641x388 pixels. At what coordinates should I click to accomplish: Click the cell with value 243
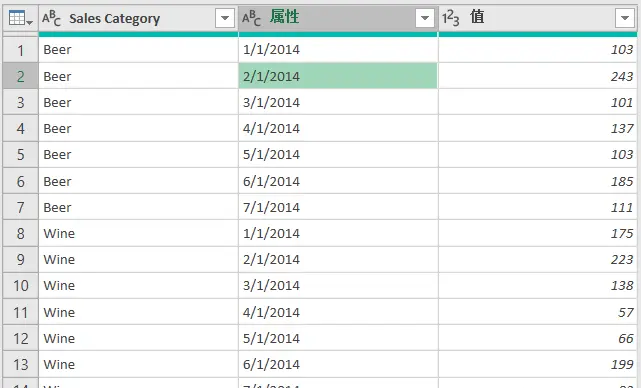538,76
